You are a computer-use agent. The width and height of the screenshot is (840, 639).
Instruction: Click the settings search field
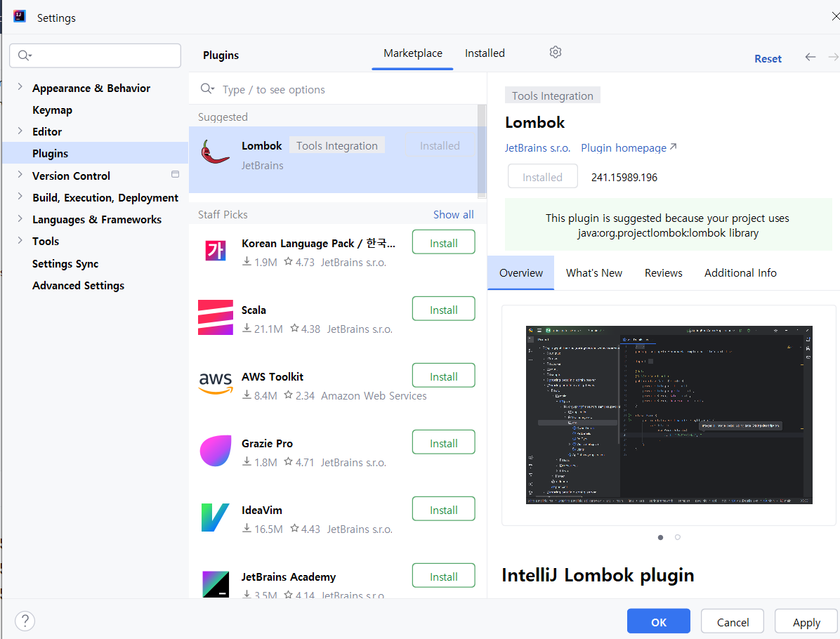[x=96, y=55]
